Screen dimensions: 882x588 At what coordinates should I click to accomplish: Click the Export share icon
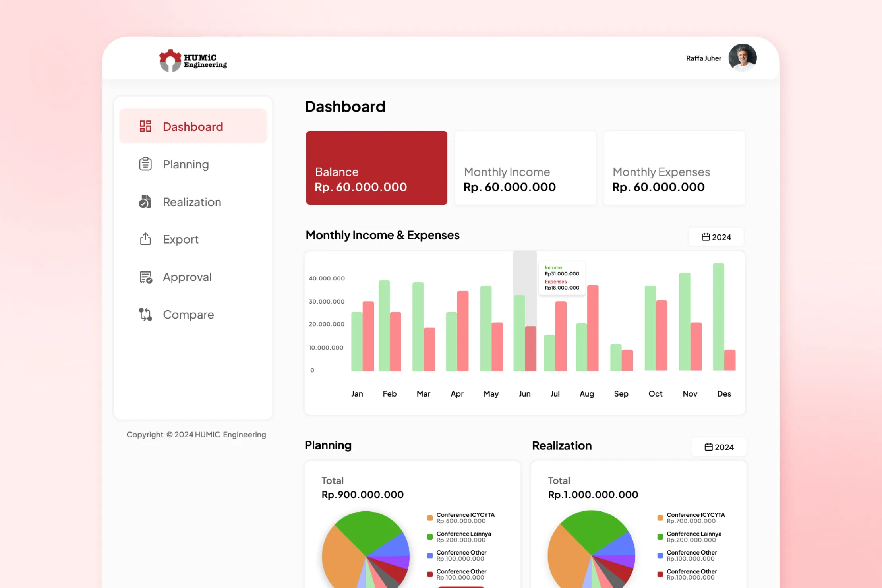tap(145, 239)
